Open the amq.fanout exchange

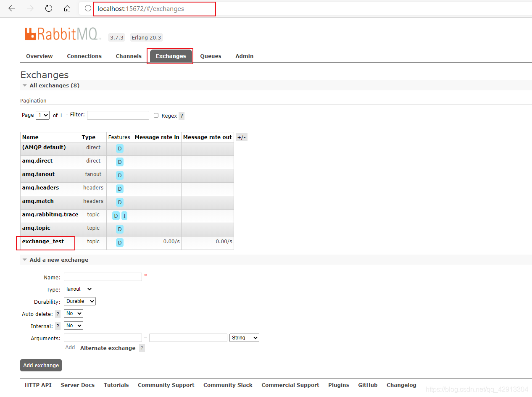(x=38, y=174)
